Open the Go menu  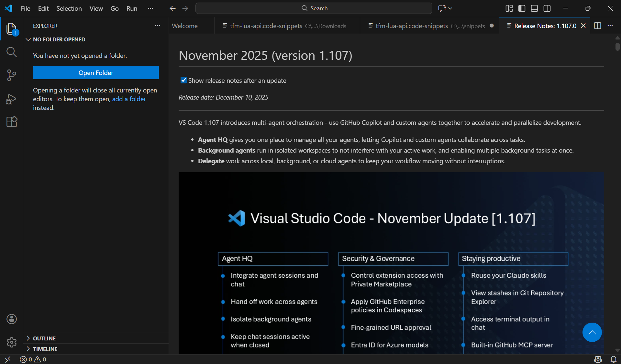(115, 8)
